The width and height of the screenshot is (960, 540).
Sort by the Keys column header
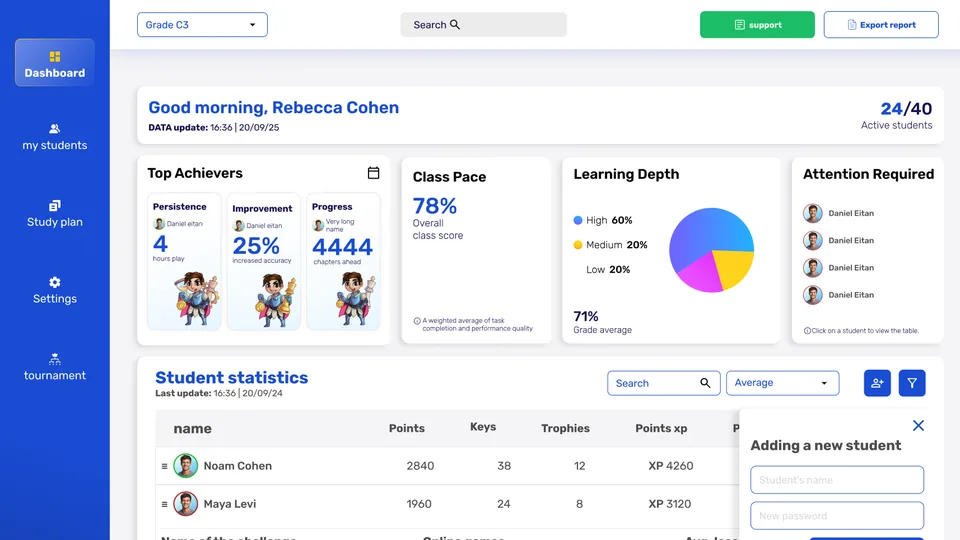tap(483, 427)
